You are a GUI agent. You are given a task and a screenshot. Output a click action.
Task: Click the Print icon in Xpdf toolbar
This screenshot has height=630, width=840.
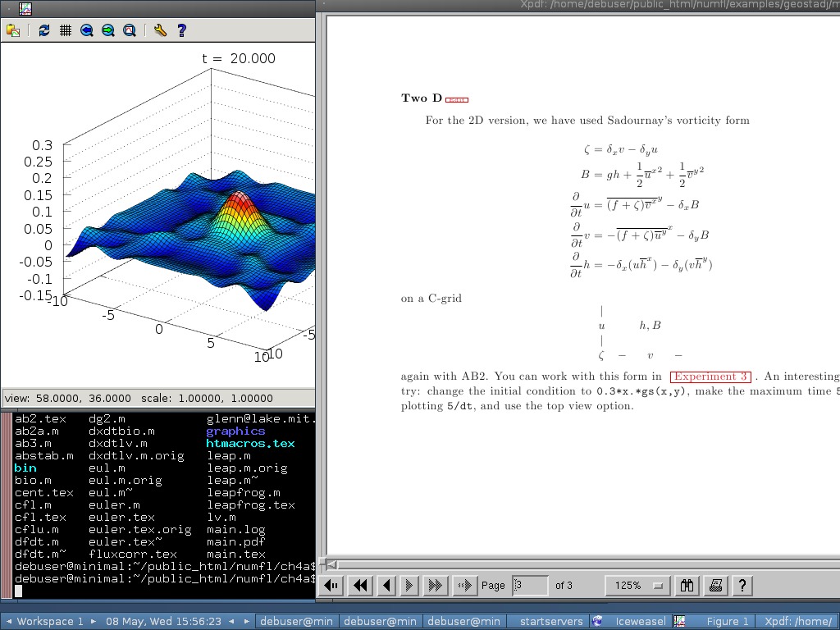[x=714, y=585]
